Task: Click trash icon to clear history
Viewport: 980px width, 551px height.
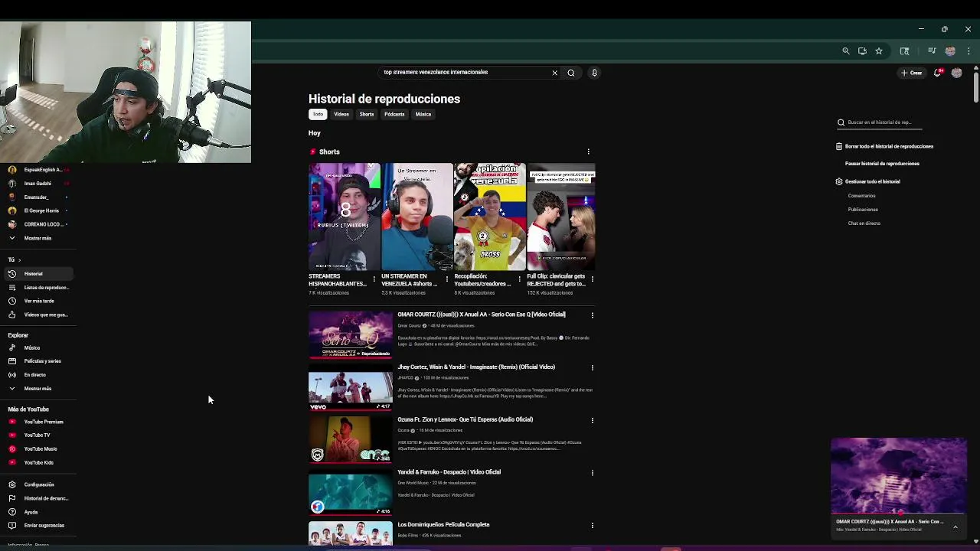Action: click(839, 146)
